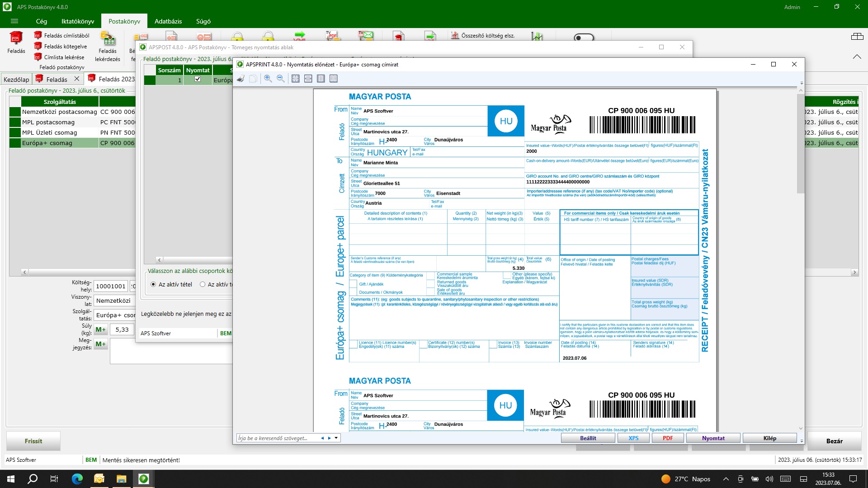Open the Windows Start menu
The width and height of the screenshot is (868, 488).
11,479
